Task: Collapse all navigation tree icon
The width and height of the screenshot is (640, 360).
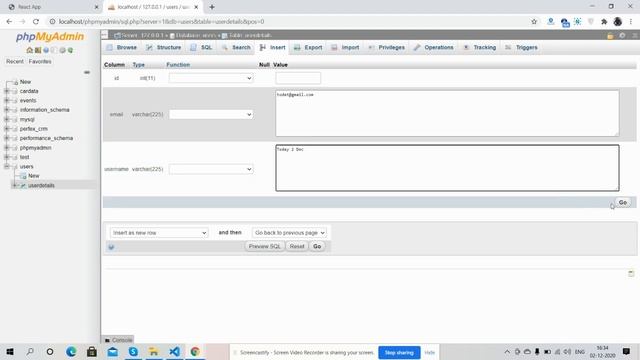Action: [x=87, y=72]
